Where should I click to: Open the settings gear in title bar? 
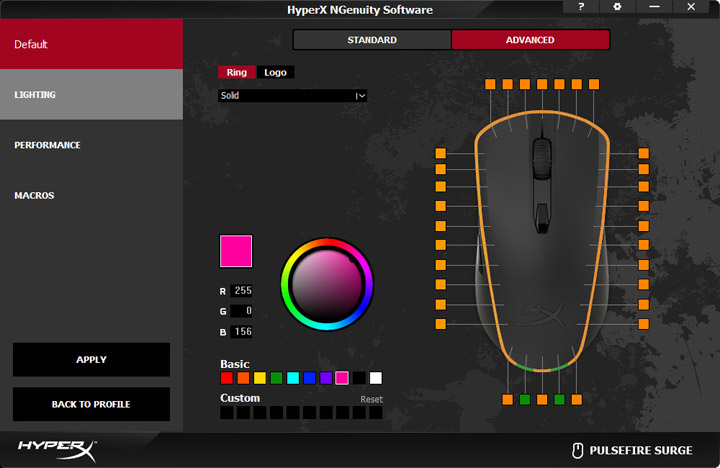pos(617,7)
